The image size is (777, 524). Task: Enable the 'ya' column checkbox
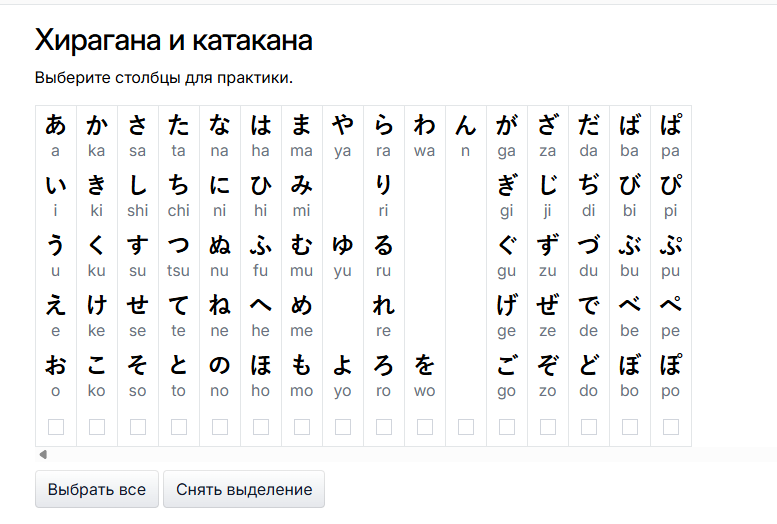343,427
